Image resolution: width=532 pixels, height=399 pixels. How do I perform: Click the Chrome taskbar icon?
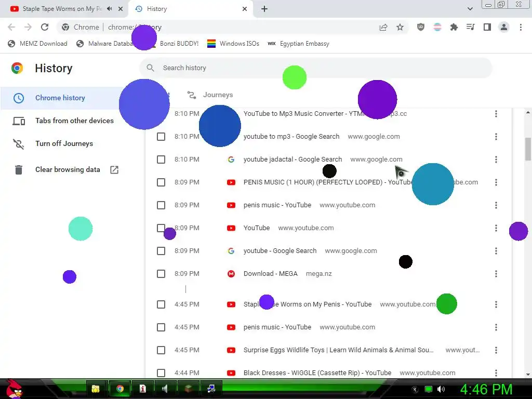(x=120, y=389)
